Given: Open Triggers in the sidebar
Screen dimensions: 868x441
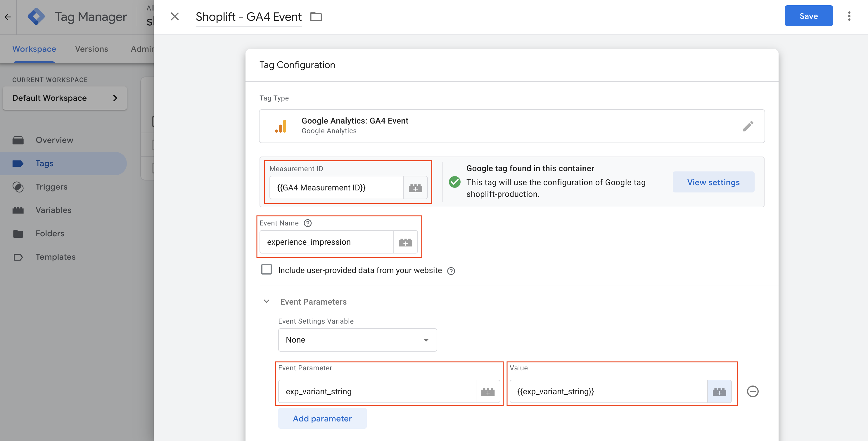Looking at the screenshot, I should tap(51, 187).
